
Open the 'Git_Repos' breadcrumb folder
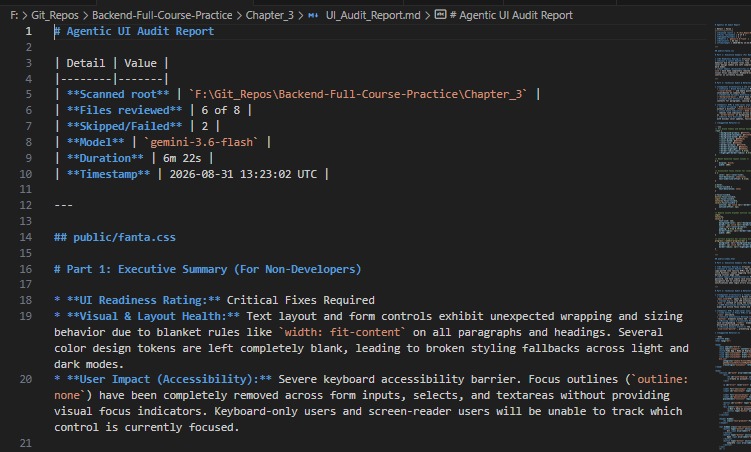pos(55,15)
